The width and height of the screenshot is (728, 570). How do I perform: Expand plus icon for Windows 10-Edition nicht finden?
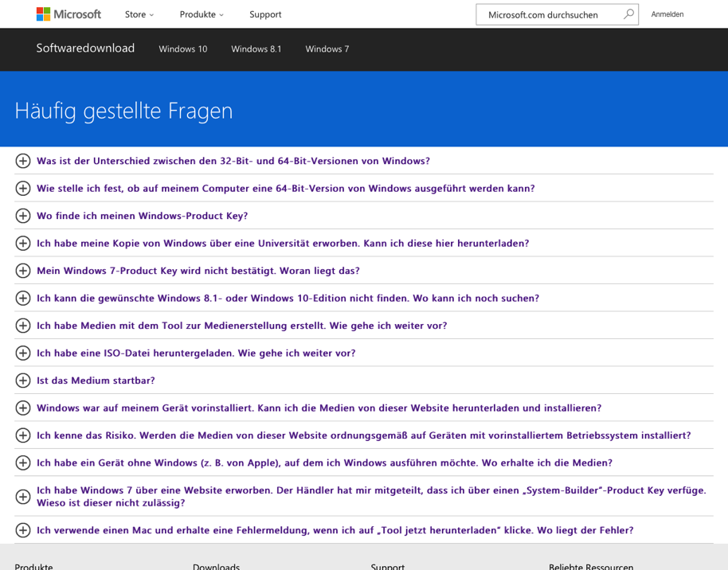click(x=23, y=298)
